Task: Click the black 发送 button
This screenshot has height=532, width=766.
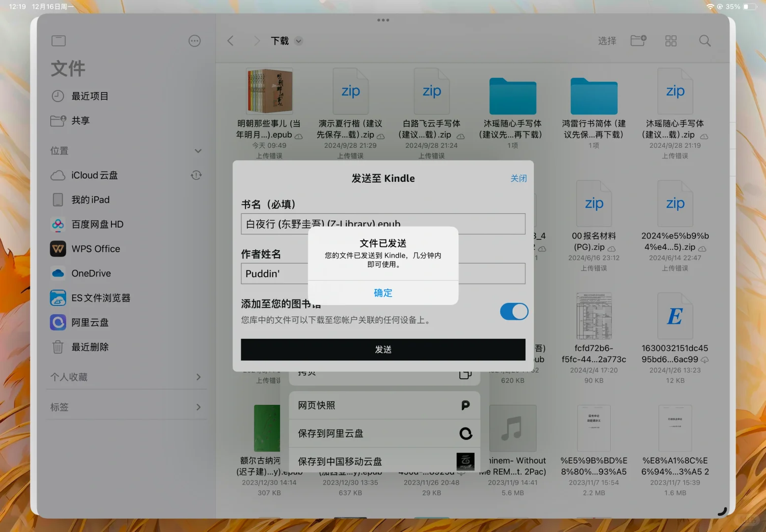Action: tap(383, 349)
